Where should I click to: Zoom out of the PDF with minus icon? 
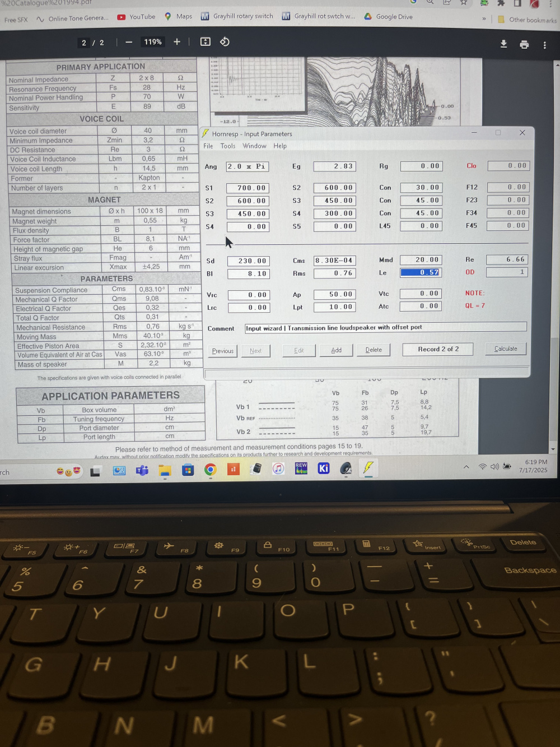(x=129, y=42)
